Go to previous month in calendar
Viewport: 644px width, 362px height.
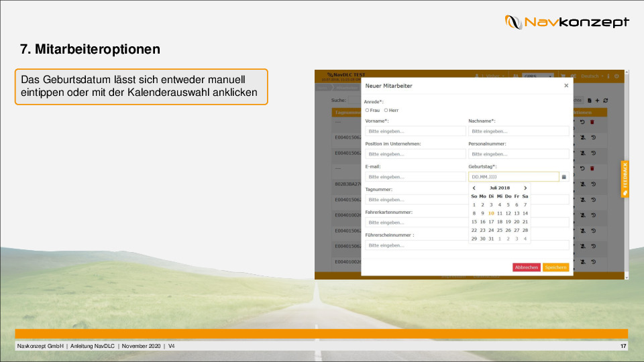point(474,188)
